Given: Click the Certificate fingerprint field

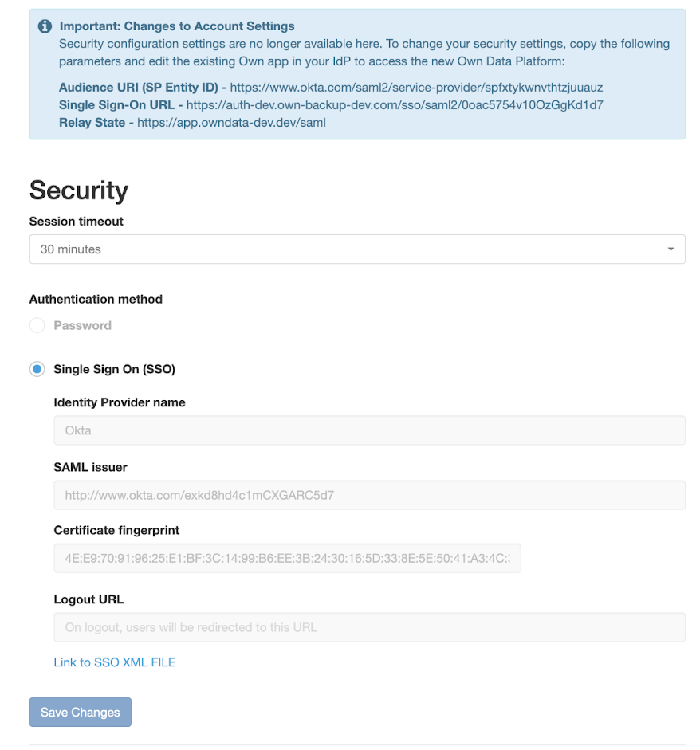Looking at the screenshot, I should pyautogui.click(x=287, y=558).
